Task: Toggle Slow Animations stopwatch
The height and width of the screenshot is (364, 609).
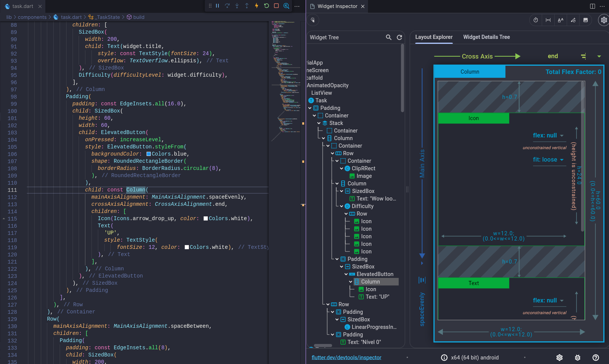Action: click(x=536, y=20)
